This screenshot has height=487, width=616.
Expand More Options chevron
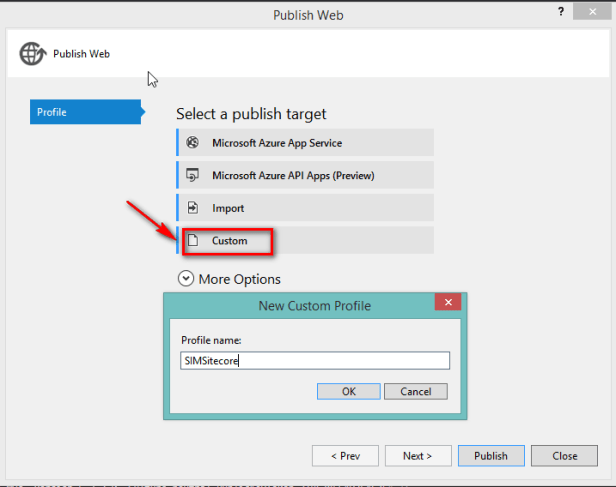pyautogui.click(x=186, y=278)
